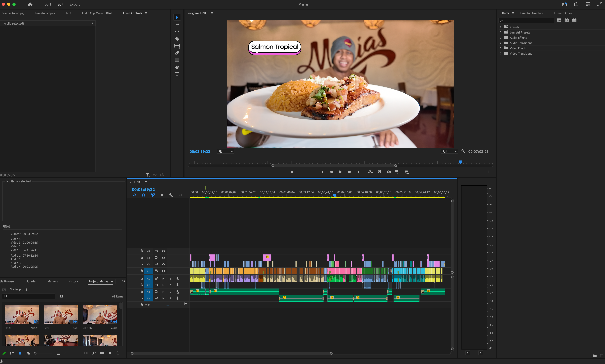605x364 pixels.
Task: Adjust the project thumbnail size slider
Action: coord(35,353)
